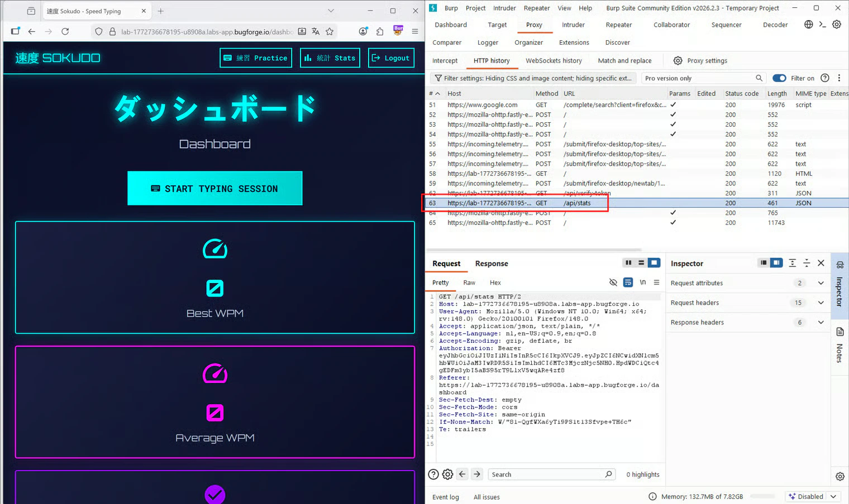This screenshot has height=504, width=849.
Task: Open the Firefox account icon
Action: pos(363,32)
